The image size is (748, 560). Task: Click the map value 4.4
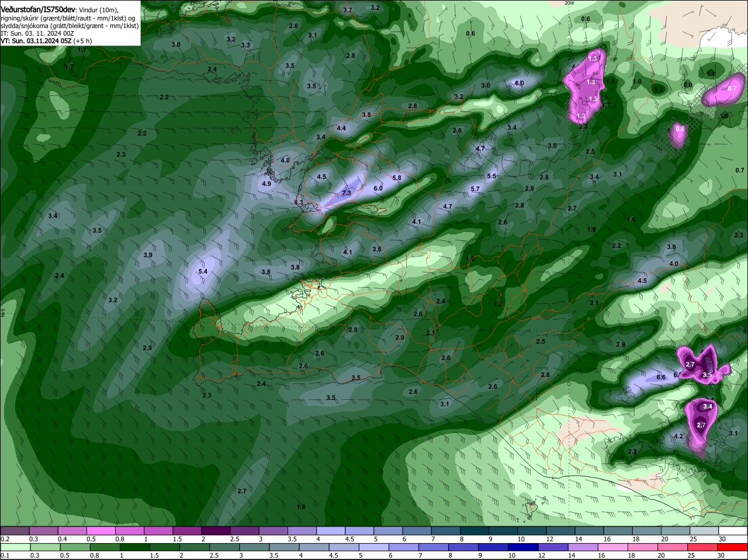coord(341,128)
